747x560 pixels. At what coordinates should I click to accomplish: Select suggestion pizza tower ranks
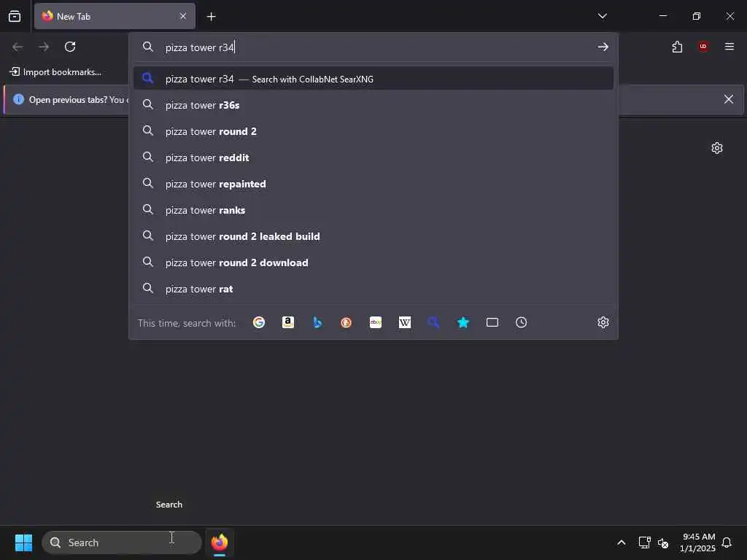(x=373, y=210)
